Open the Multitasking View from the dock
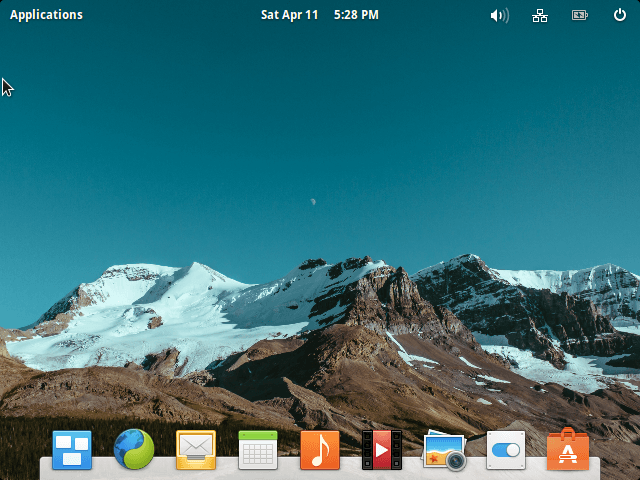This screenshot has height=480, width=640. coord(72,450)
